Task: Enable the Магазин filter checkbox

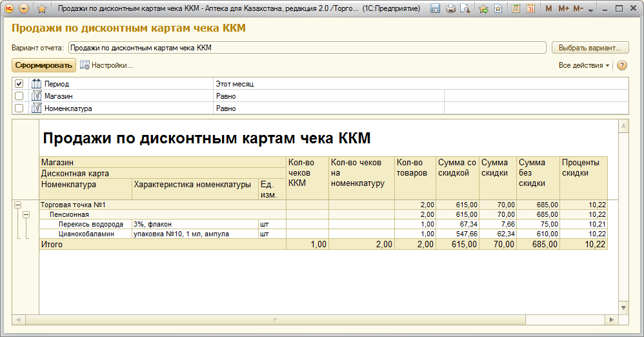Action: tap(19, 96)
